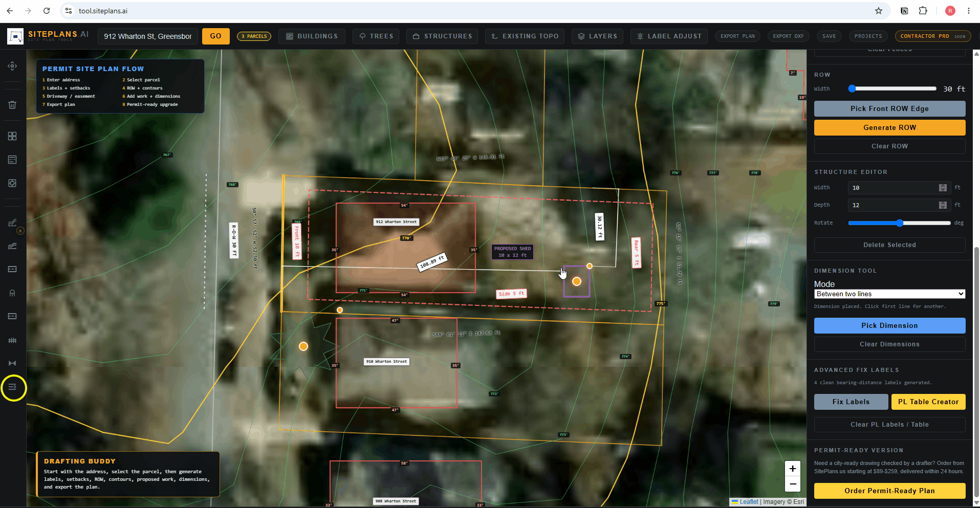The height and width of the screenshot is (508, 980).
Task: Click the Clear ROW button
Action: pos(889,146)
